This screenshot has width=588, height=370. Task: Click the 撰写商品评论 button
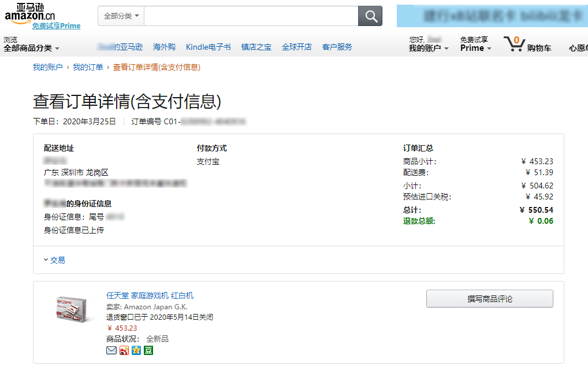[x=489, y=299]
